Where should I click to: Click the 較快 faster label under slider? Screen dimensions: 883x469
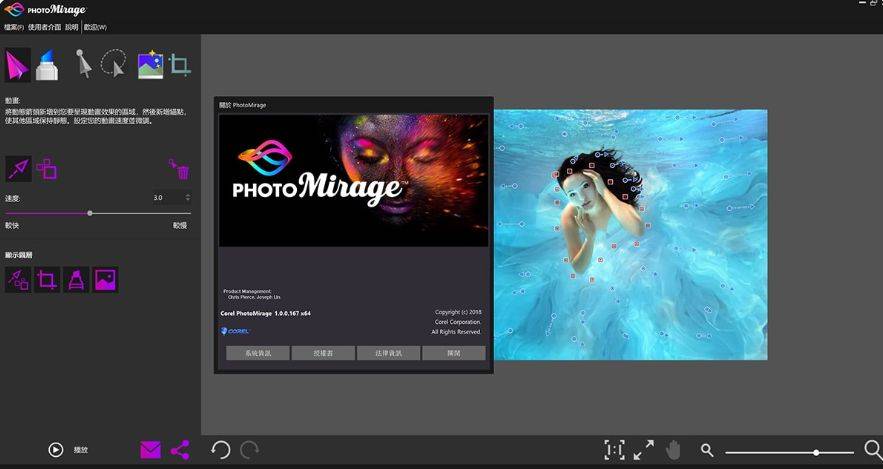click(x=12, y=225)
